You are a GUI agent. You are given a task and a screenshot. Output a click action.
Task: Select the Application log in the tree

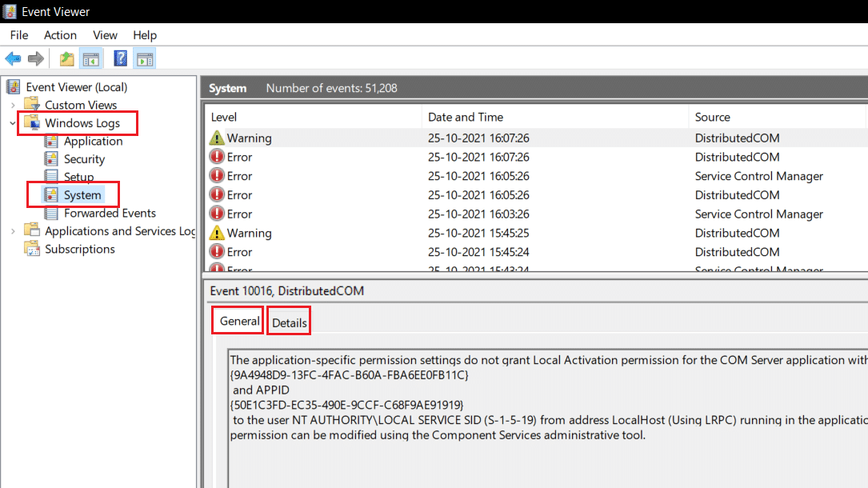(93, 141)
